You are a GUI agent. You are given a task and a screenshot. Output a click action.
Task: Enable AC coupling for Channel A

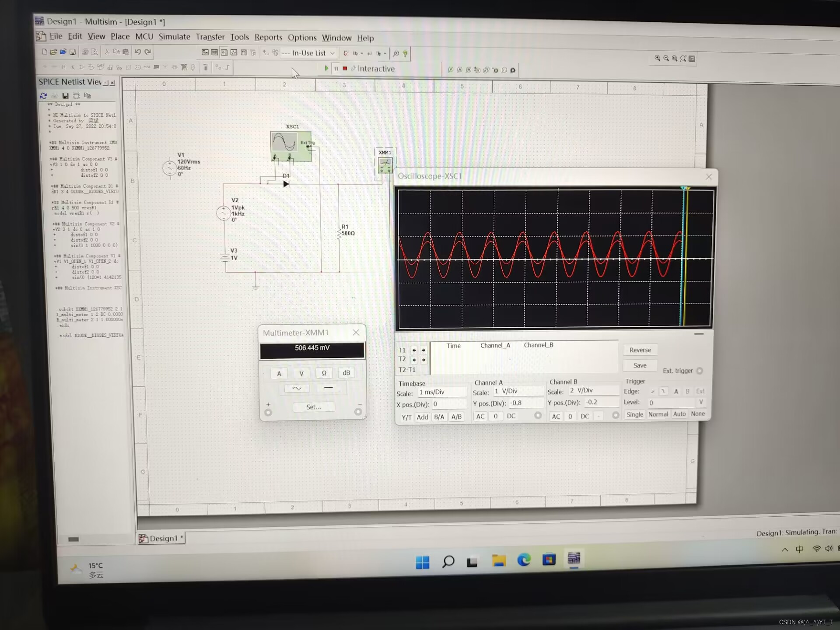480,416
